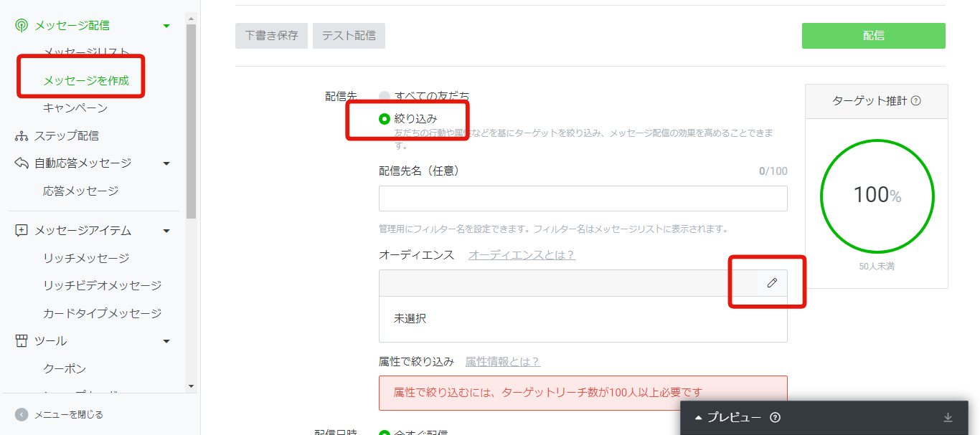This screenshot has height=435, width=980.
Task: Click the 50人未満 text
Action: (877, 267)
